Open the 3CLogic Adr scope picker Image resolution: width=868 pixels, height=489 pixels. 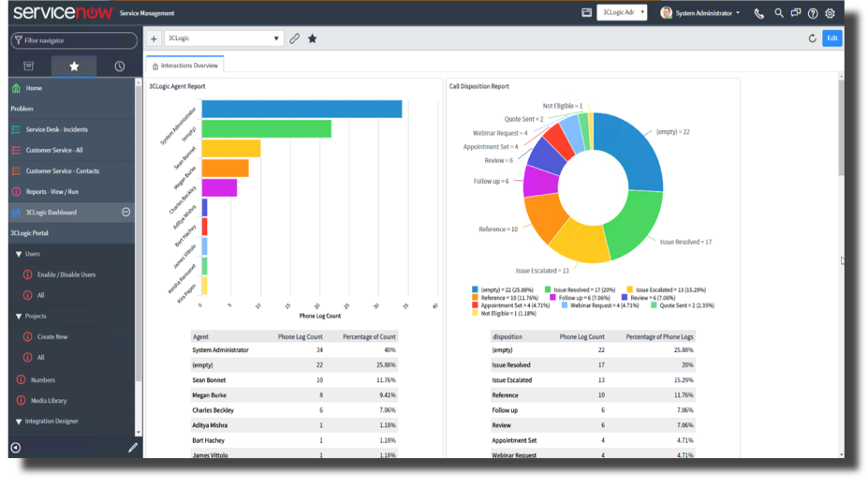[x=622, y=12]
